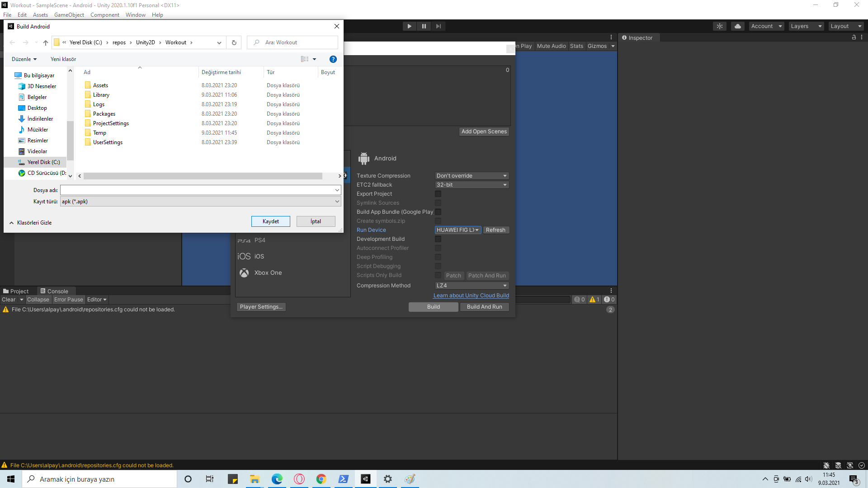The image size is (868, 488).
Task: Click the Ara: Workout search box
Action: coord(292,42)
